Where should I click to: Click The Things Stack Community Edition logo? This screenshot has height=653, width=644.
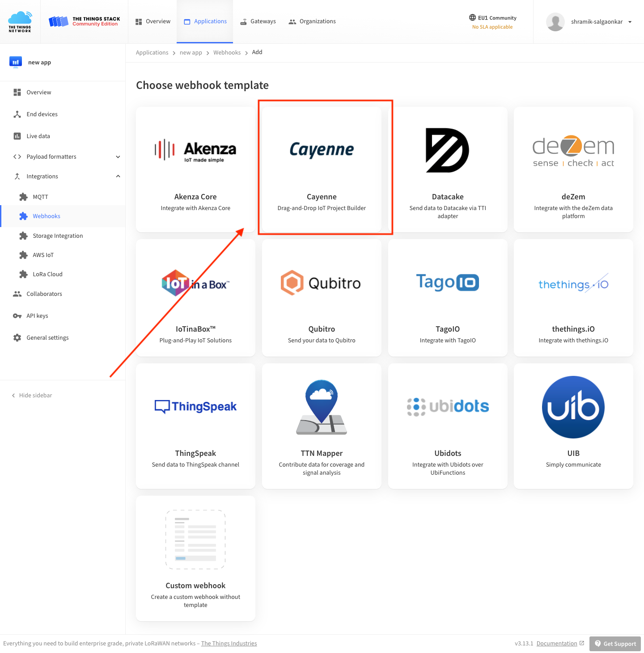coord(84,21)
